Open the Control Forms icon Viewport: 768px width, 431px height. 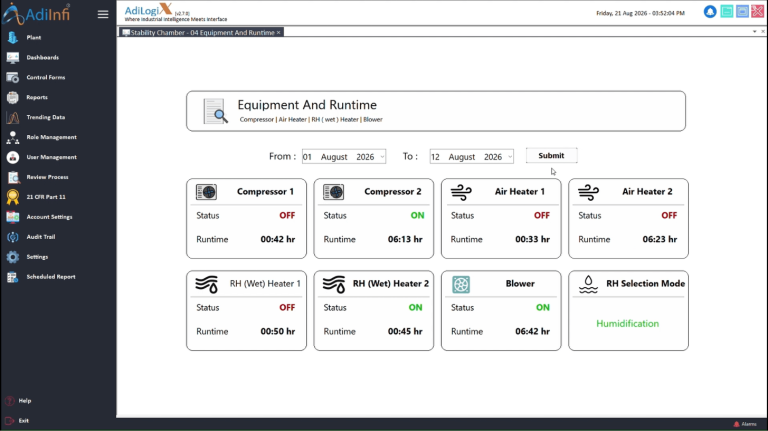[13, 77]
